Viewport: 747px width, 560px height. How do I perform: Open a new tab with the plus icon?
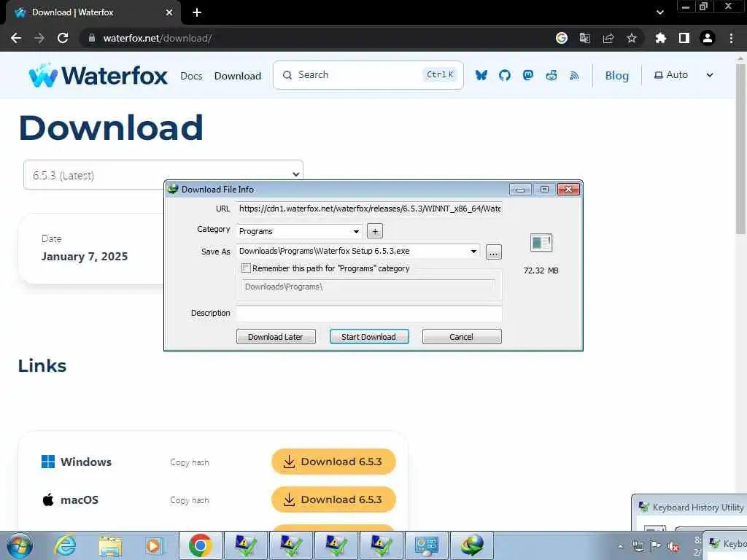(x=197, y=12)
